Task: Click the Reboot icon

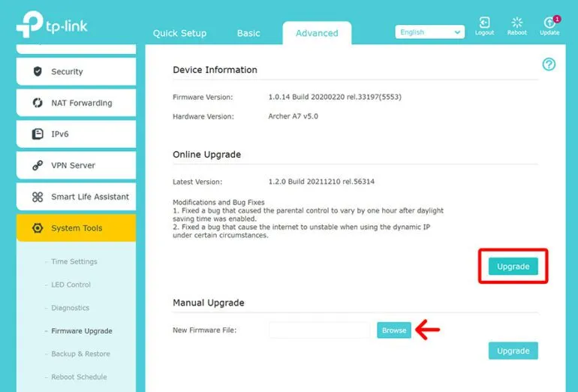Action: pos(516,23)
